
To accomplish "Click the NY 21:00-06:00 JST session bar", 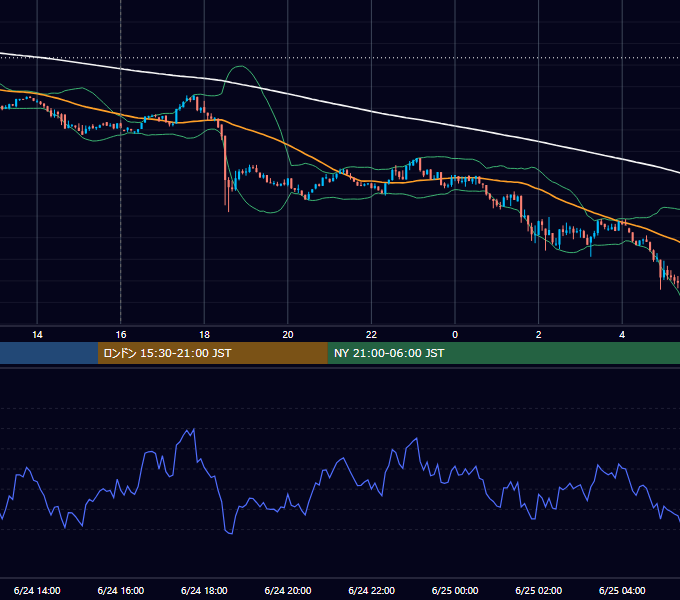I will [503, 353].
